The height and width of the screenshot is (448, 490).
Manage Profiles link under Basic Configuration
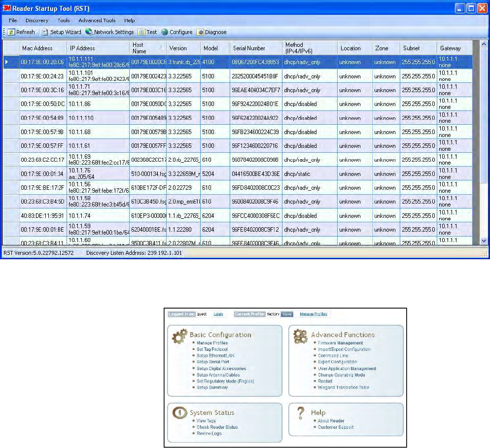[212, 343]
